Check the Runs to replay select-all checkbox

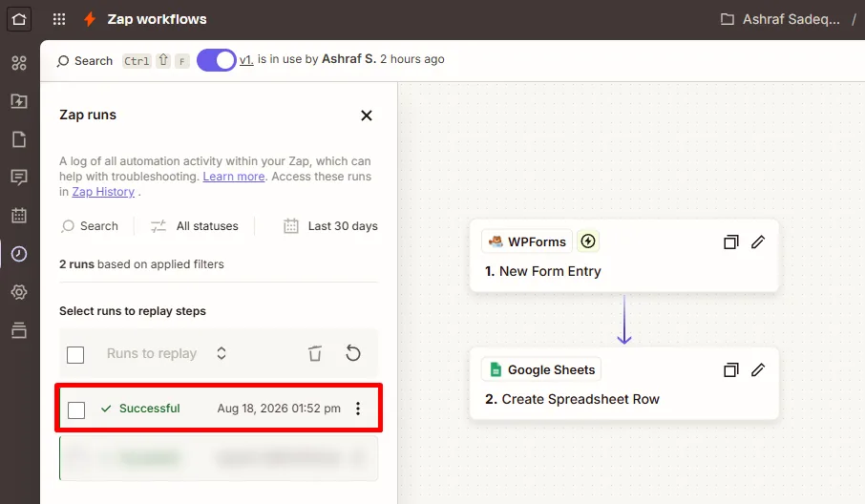[75, 354]
